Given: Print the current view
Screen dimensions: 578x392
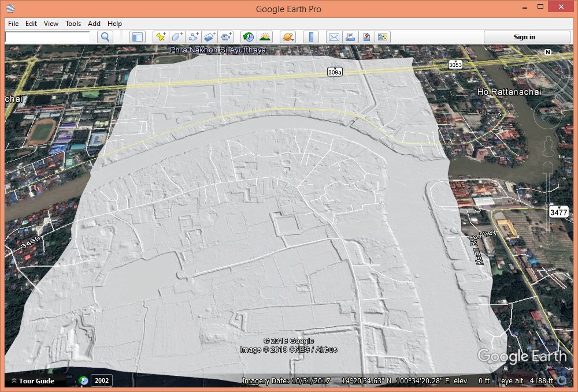Looking at the screenshot, I should 350,37.
